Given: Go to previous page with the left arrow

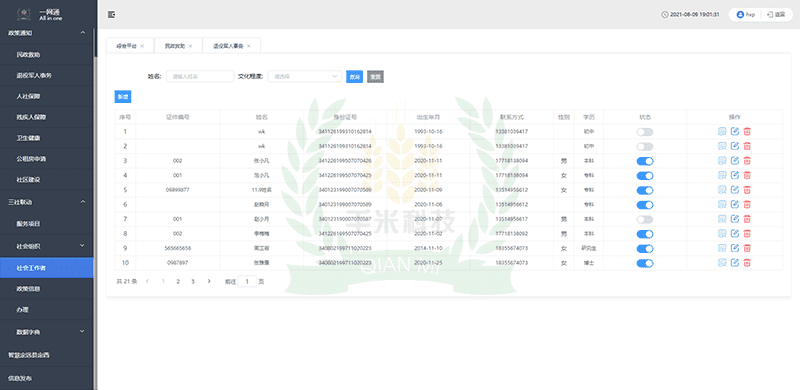Looking at the screenshot, I should 147,281.
